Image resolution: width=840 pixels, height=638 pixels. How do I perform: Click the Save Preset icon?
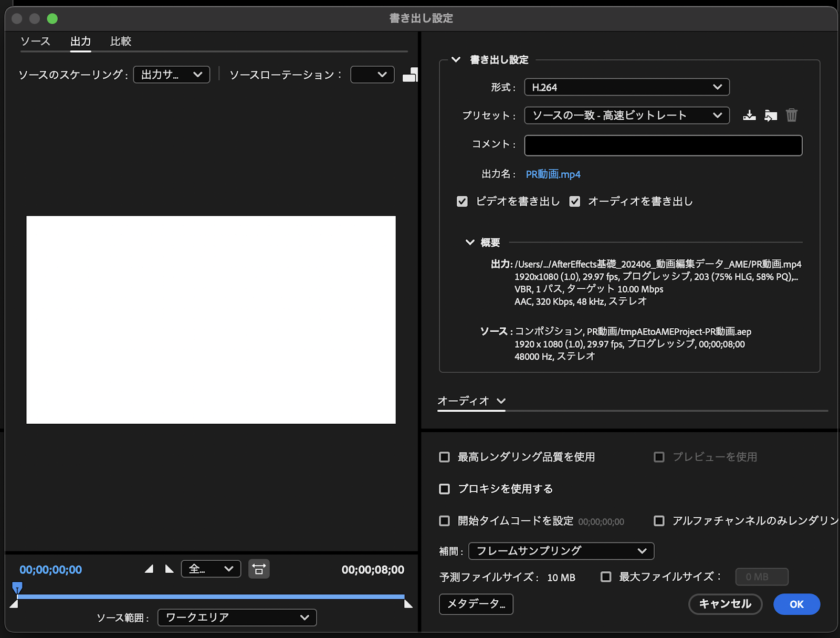pos(750,115)
